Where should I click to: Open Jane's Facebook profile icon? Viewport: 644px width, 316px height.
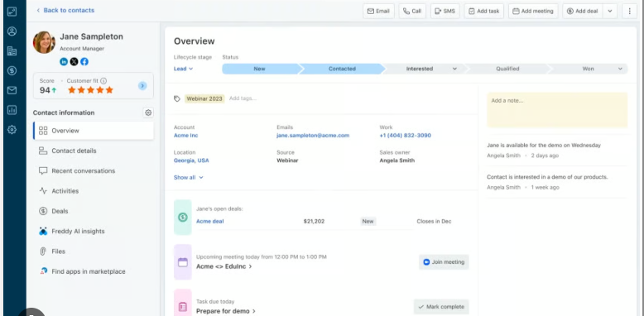(84, 61)
